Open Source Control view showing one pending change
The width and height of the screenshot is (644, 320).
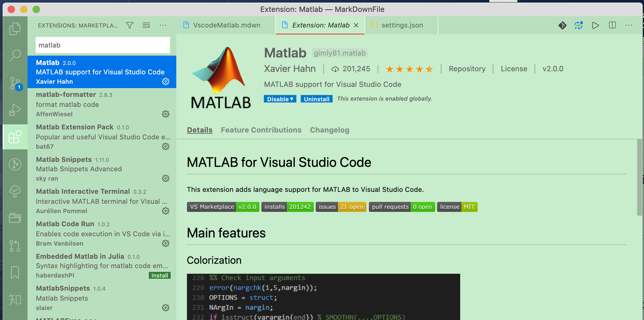[15, 82]
